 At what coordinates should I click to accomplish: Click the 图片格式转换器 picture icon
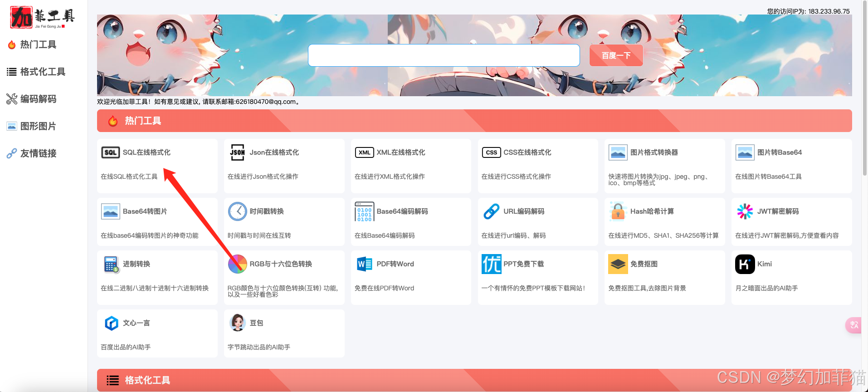[x=618, y=152]
